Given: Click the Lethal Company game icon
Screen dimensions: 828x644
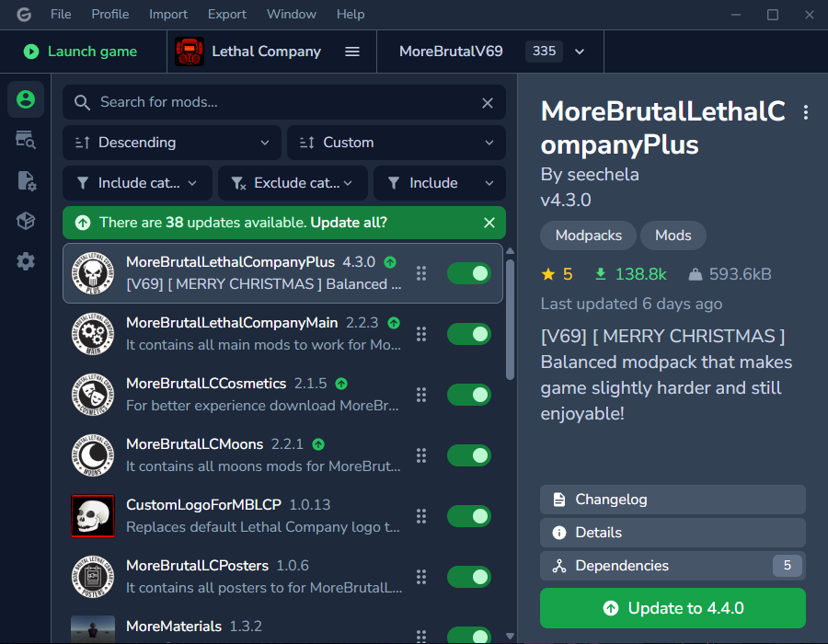Looking at the screenshot, I should [190, 52].
